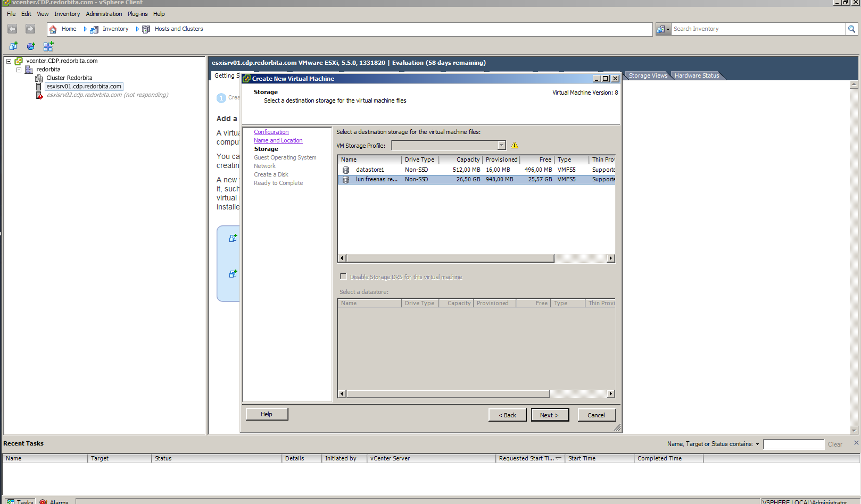Open the Name and Location wizard step
This screenshot has width=861, height=504.
coord(278,140)
